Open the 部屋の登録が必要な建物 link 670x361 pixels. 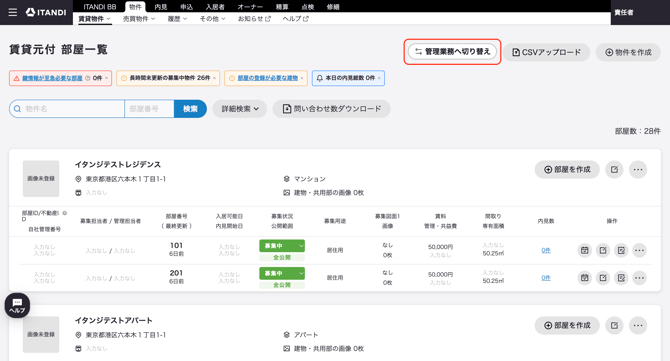[267, 78]
